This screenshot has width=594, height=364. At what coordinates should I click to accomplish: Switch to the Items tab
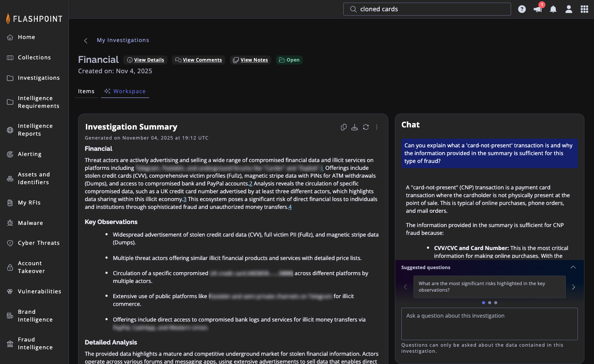86,91
